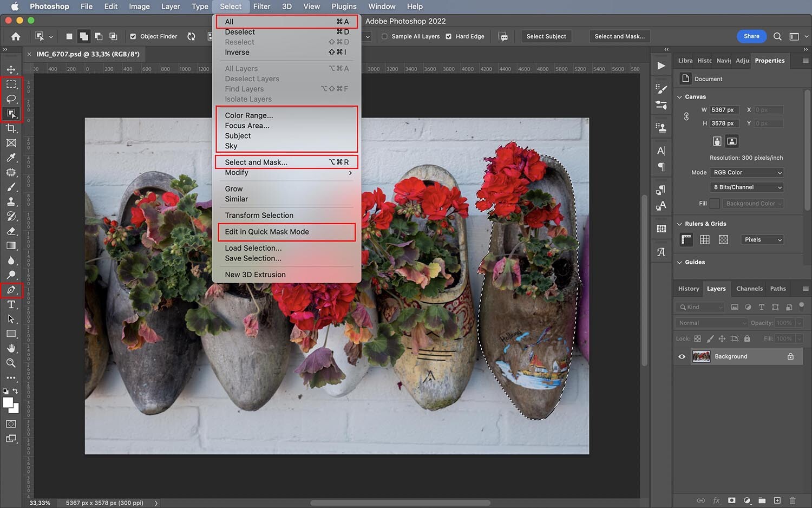Click the Select Subject button
Viewport: 812px width, 508px height.
(x=546, y=36)
